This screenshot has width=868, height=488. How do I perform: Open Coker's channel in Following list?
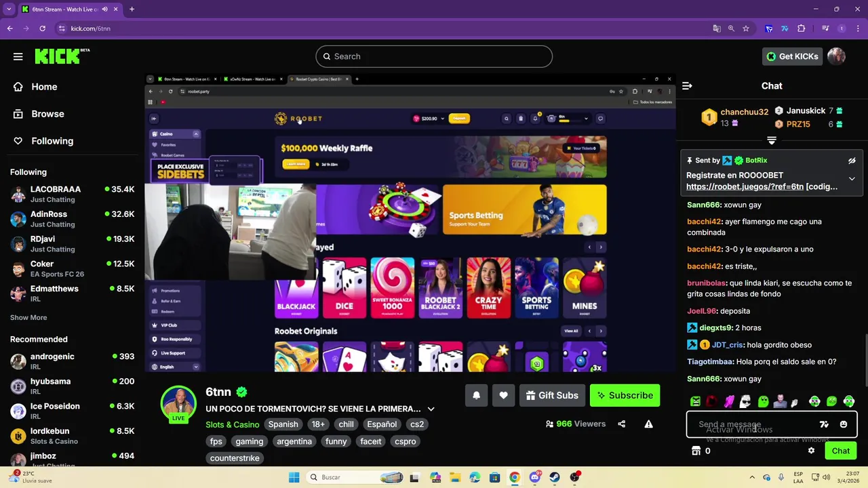73,268
